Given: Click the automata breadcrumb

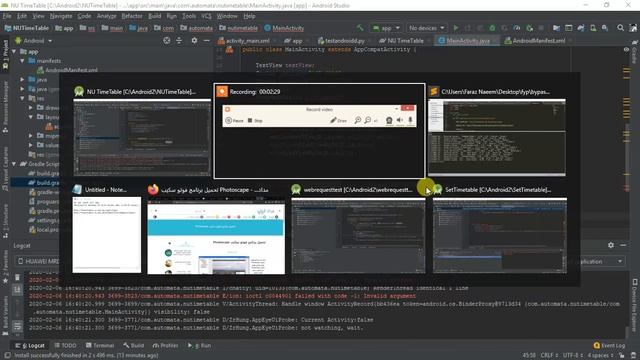Looking at the screenshot, I should (197, 28).
